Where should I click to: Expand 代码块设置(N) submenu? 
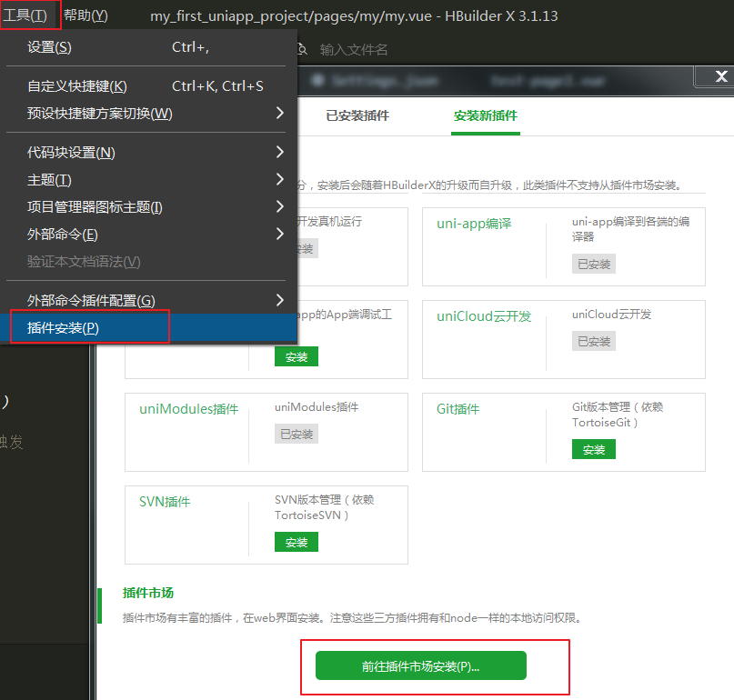(146, 152)
